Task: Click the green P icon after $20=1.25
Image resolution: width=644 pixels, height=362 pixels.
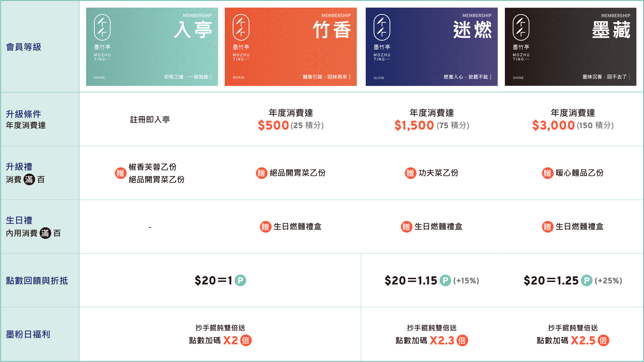Action: (x=587, y=280)
